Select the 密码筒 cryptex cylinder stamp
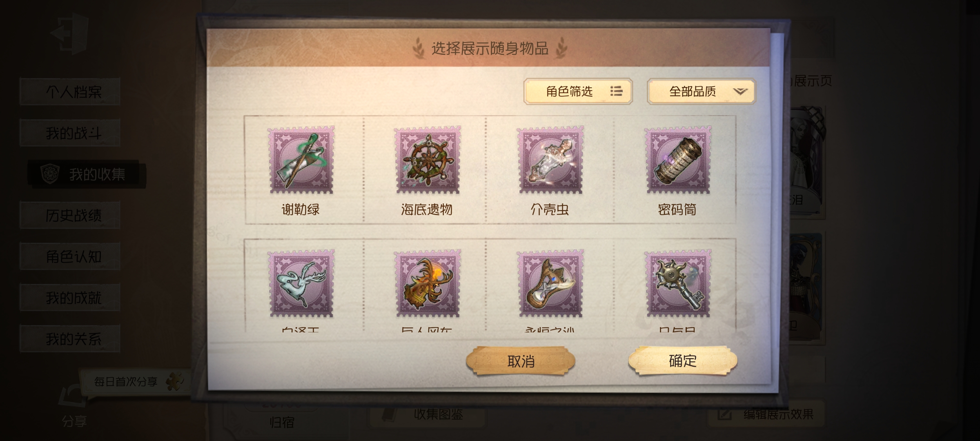980x441 pixels. (678, 160)
